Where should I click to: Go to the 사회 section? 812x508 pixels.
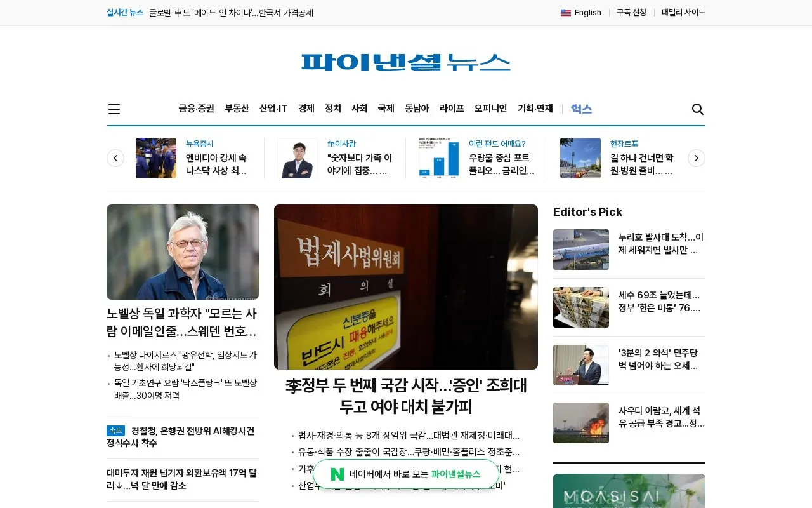360,109
